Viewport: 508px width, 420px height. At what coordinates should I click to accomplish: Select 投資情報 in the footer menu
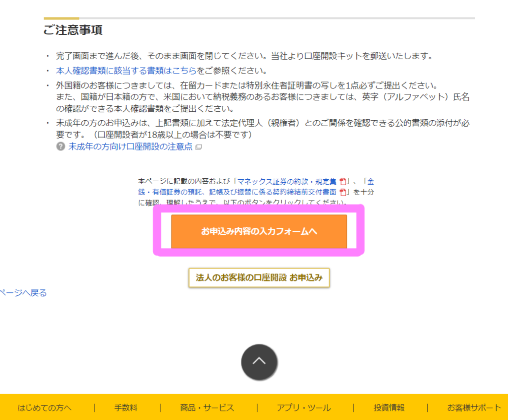(389, 408)
